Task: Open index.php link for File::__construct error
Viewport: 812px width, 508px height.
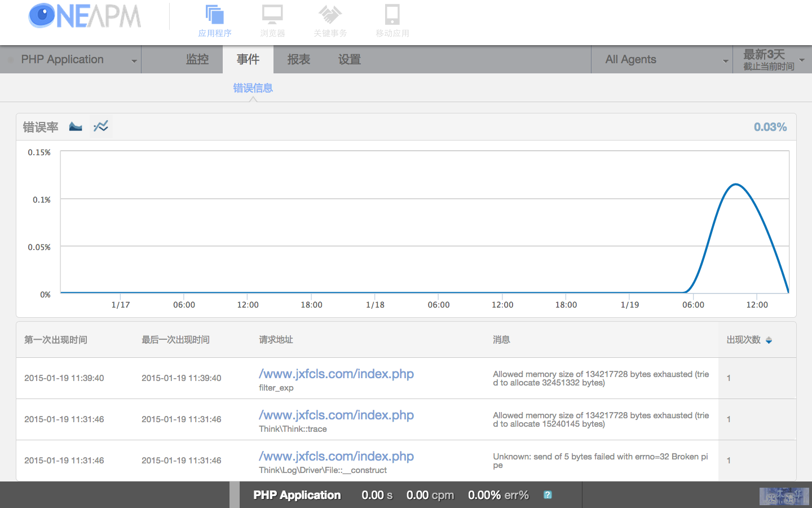Action: [x=336, y=456]
